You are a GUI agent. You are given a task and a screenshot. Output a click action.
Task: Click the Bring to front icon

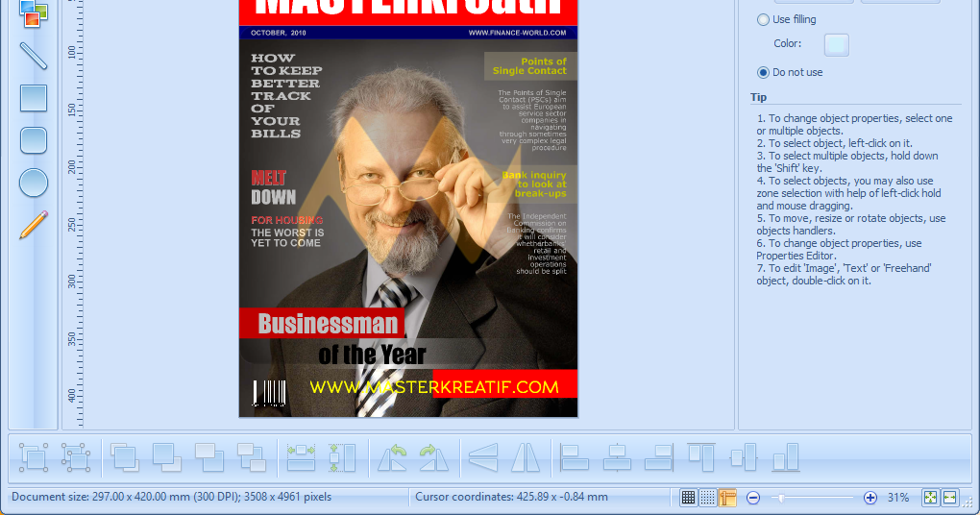(125, 457)
